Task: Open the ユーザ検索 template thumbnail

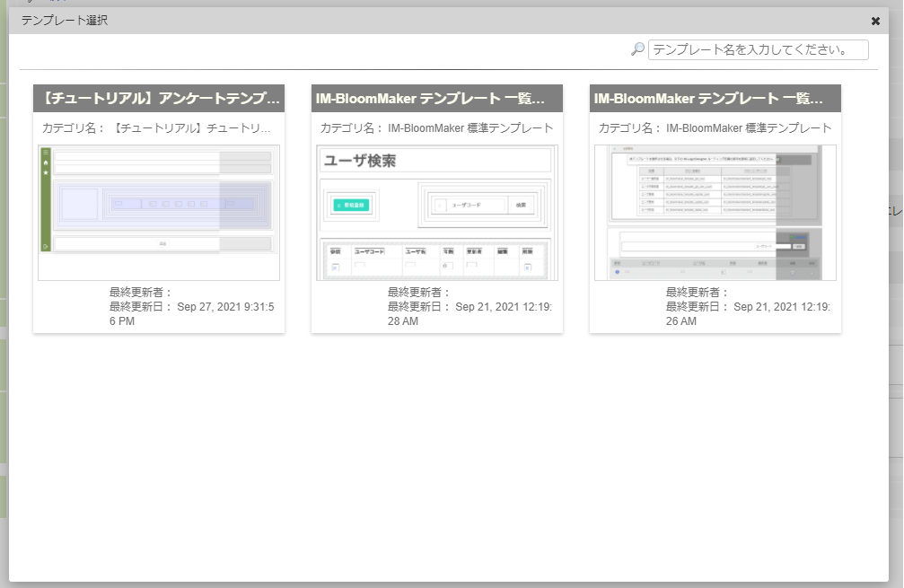Action: click(x=437, y=213)
